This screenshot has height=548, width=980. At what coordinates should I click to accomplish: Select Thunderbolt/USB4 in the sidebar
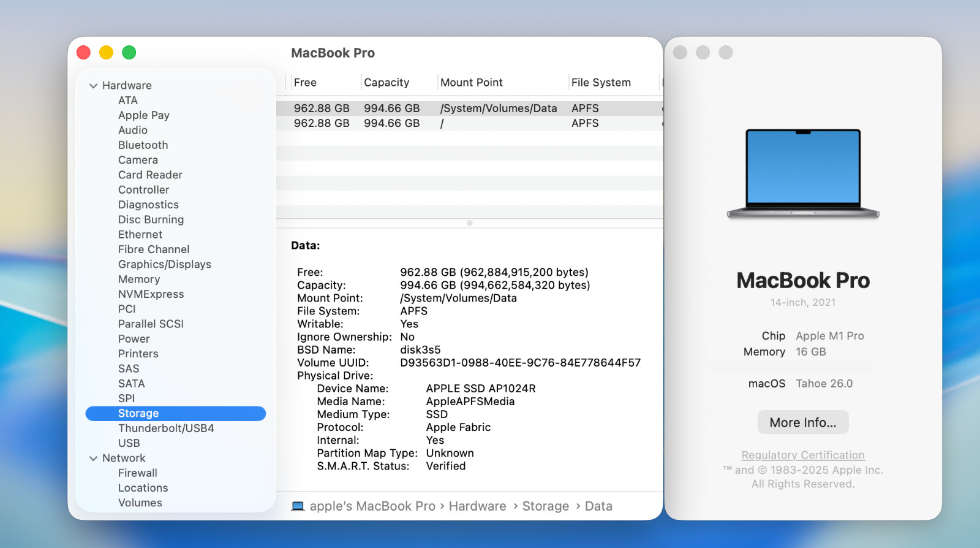point(166,428)
